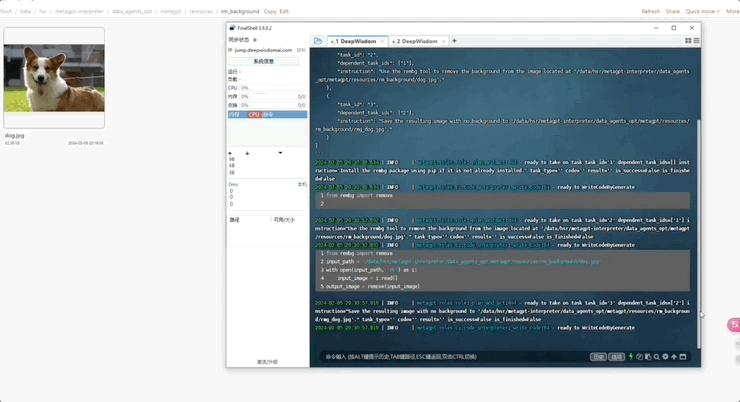The width and height of the screenshot is (740, 402).
Task: Click the fullscreen window icon in terminal bar
Action: [683, 357]
